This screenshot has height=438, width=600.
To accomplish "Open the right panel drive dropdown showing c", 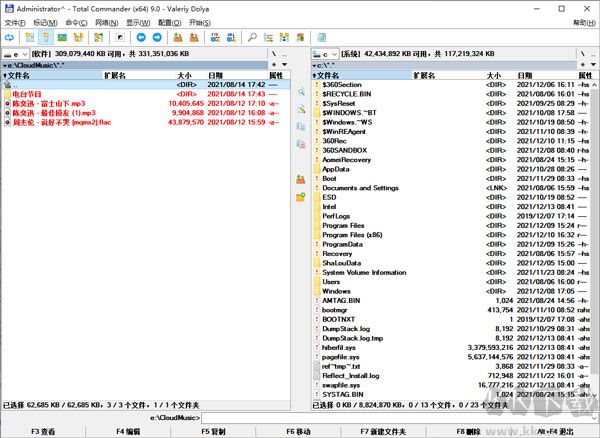I will click(325, 54).
